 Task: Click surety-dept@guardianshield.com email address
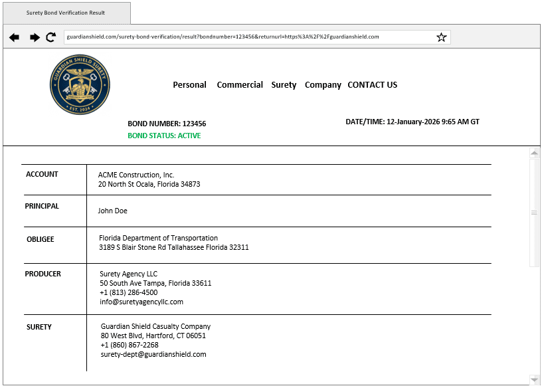(x=153, y=354)
